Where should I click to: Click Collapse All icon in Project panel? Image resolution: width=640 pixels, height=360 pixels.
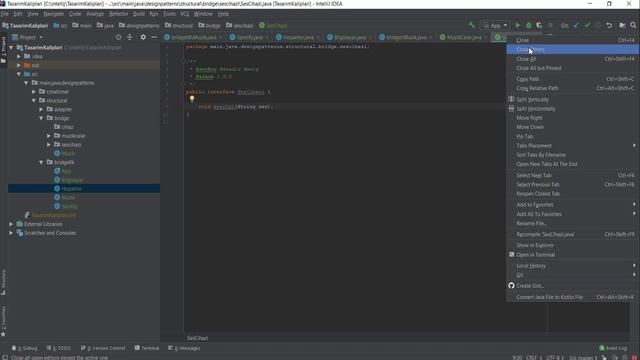coord(130,37)
